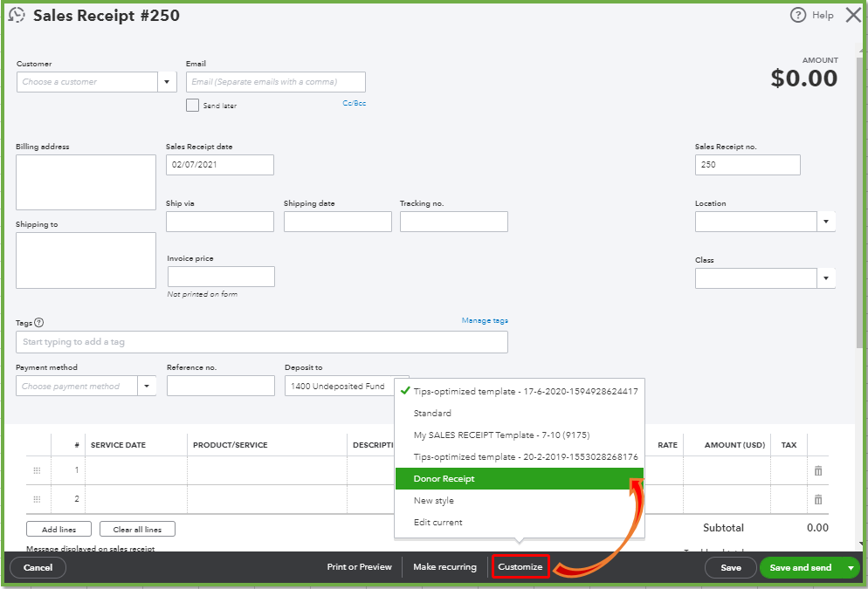Image resolution: width=868 pixels, height=589 pixels.
Task: Click the Sales Receipt date field
Action: click(x=219, y=165)
